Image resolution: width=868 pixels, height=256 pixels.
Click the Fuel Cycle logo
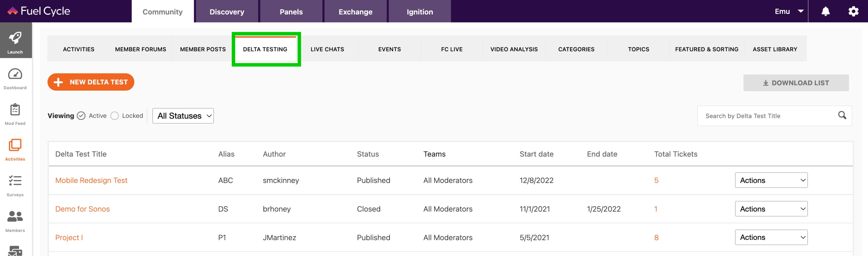(39, 11)
